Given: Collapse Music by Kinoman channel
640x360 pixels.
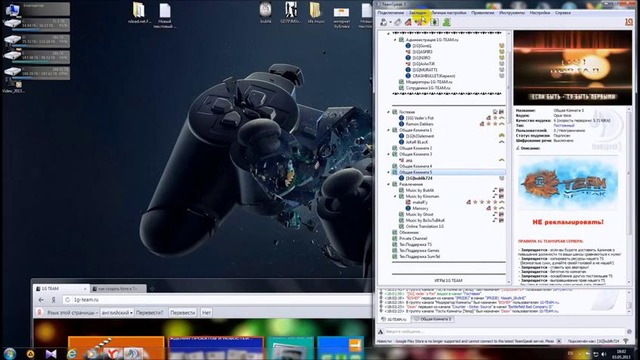Looking at the screenshot, I should [x=395, y=196].
